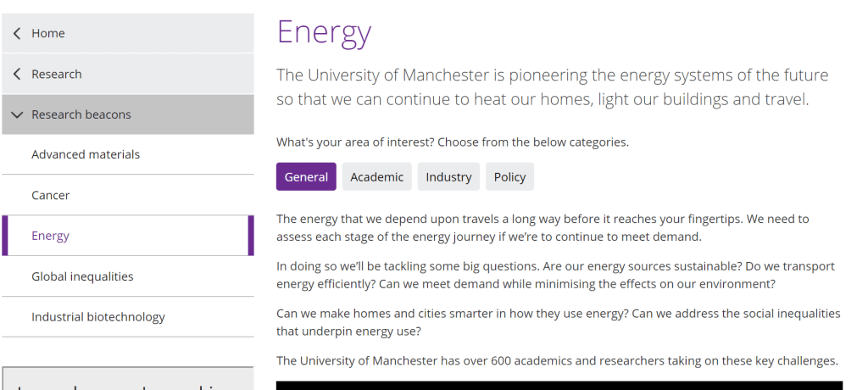Open the Research sidebar link
868x390 pixels.
tap(57, 75)
